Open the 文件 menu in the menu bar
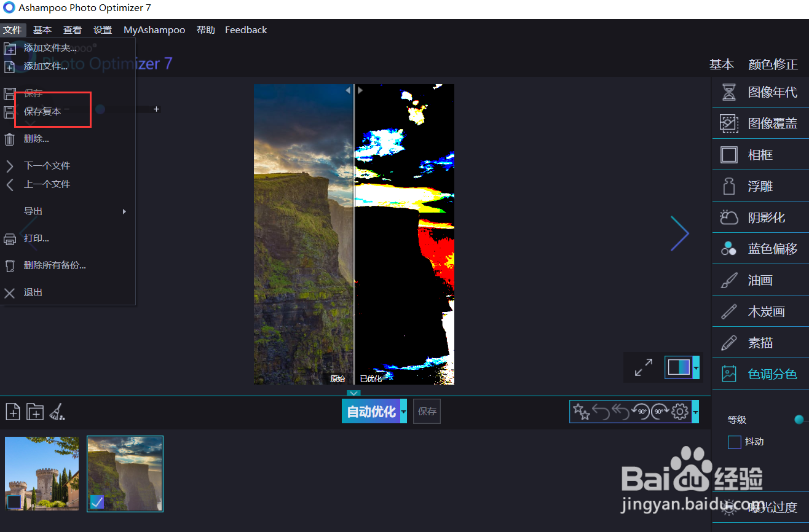Screen dimensions: 809x532 point(13,29)
